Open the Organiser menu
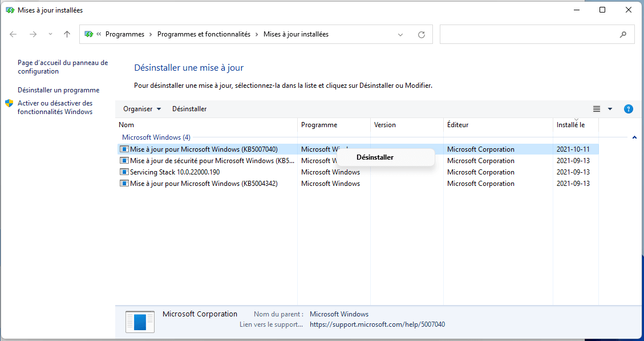Viewport: 644px width, 341px height. [142, 109]
